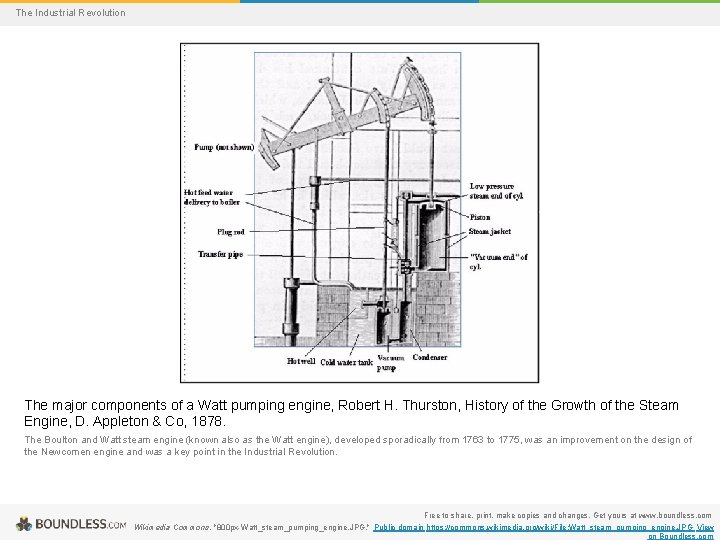The width and height of the screenshot is (720, 540).
Task: Click the slide caption about Watt pumping engine
Action: pyautogui.click(x=351, y=413)
